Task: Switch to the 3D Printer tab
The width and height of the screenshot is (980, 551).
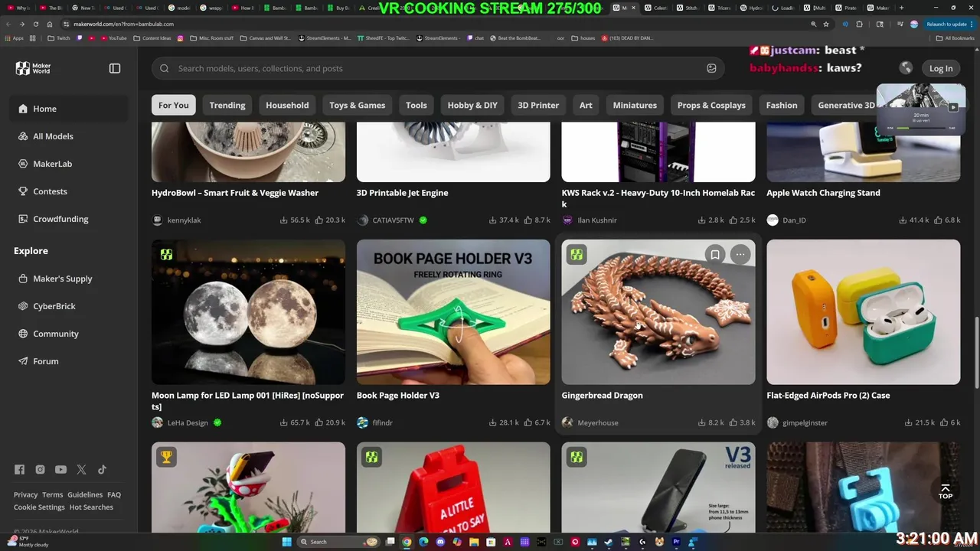Action: 538,105
